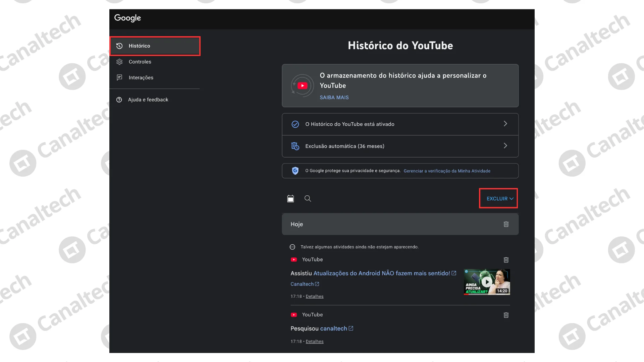The width and height of the screenshot is (644, 362).
Task: Click YouTube icon on search entry
Action: coord(294,315)
